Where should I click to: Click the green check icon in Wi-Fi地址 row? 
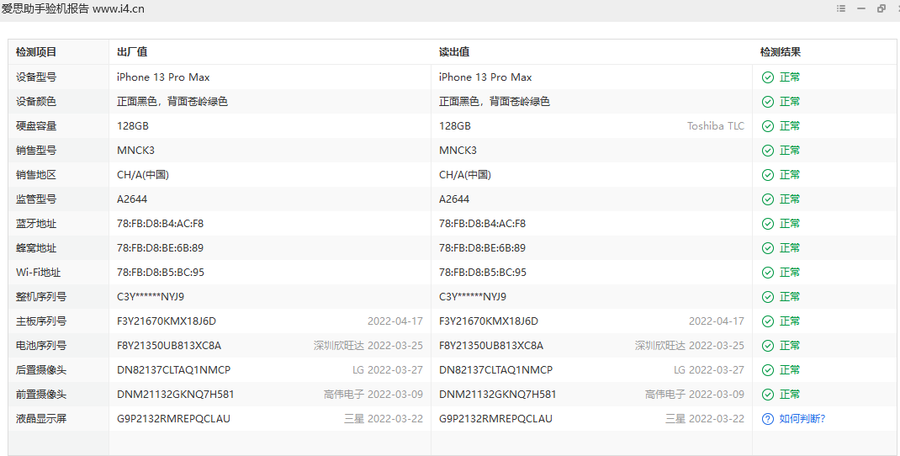(x=767, y=273)
